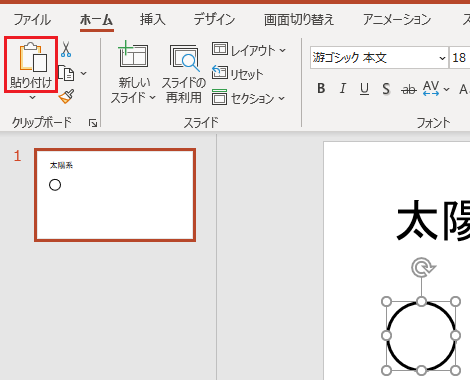Expand the New Slide dropdown arrow
Viewport: 470px width, 380px height.
coord(153,98)
